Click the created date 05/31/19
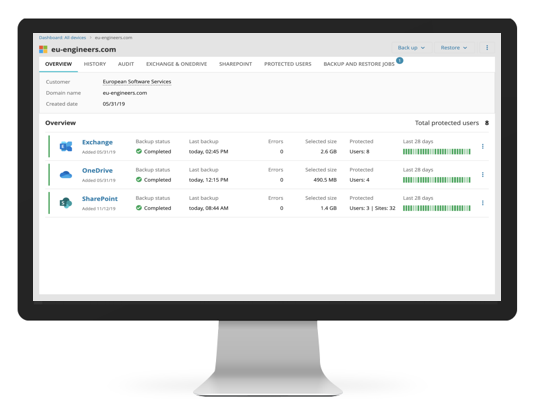Viewport: 533px width, 410px height. [114, 104]
